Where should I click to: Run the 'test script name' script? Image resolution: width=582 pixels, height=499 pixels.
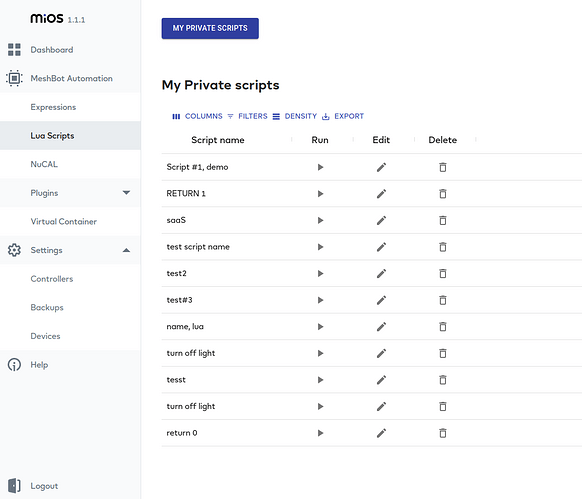coord(320,247)
